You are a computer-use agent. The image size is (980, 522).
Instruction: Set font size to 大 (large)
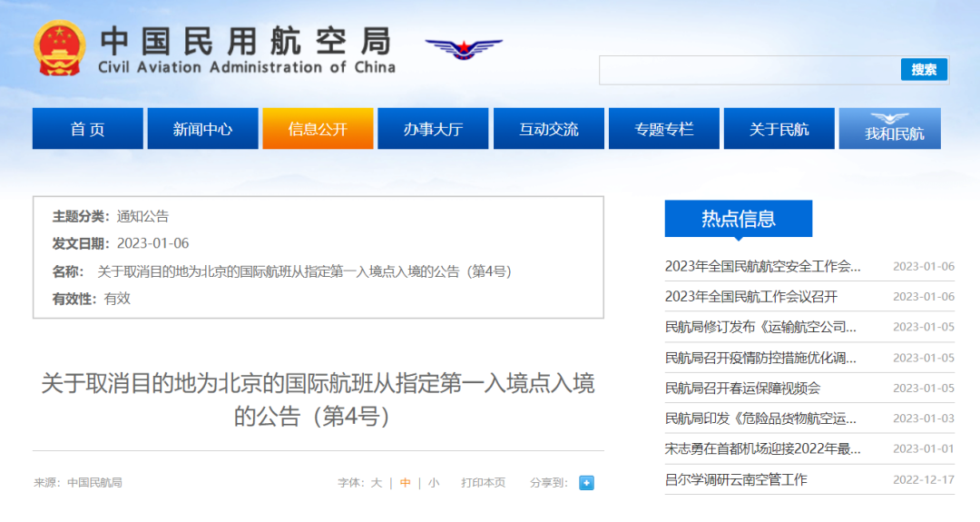pyautogui.click(x=376, y=483)
